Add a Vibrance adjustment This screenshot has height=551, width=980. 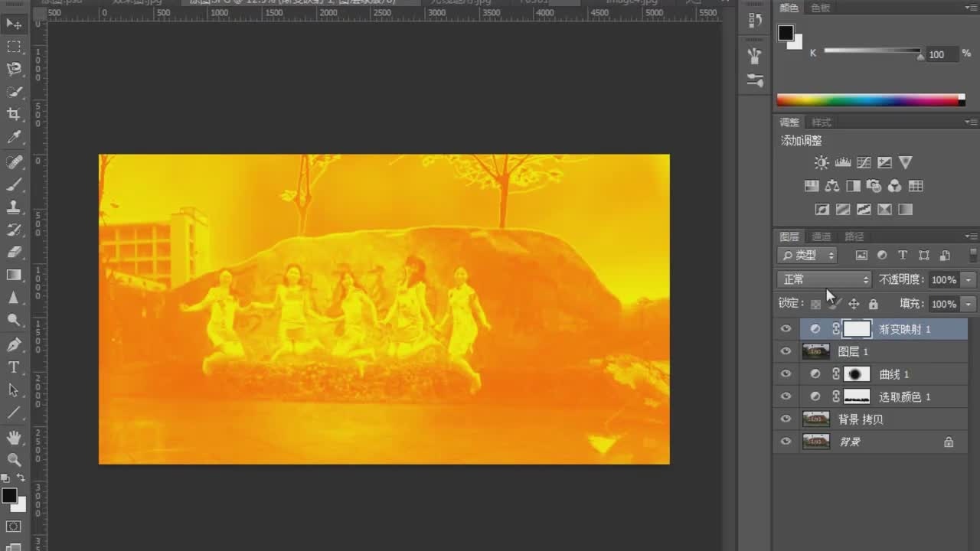pyautogui.click(x=906, y=162)
